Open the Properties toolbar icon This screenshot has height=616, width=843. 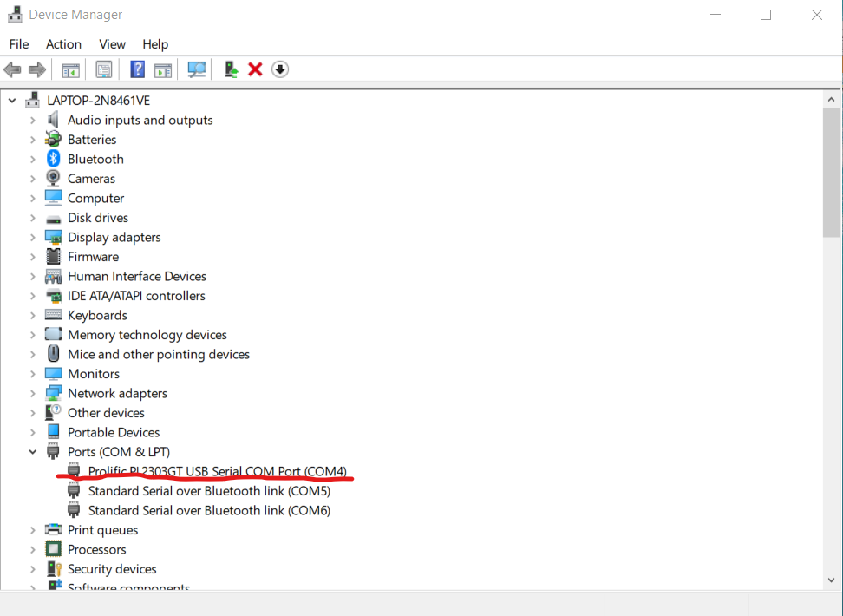(104, 69)
